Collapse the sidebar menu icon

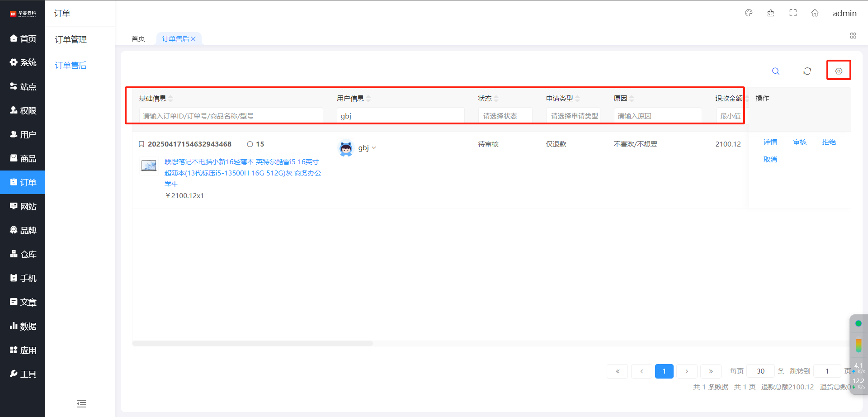pyautogui.click(x=81, y=403)
